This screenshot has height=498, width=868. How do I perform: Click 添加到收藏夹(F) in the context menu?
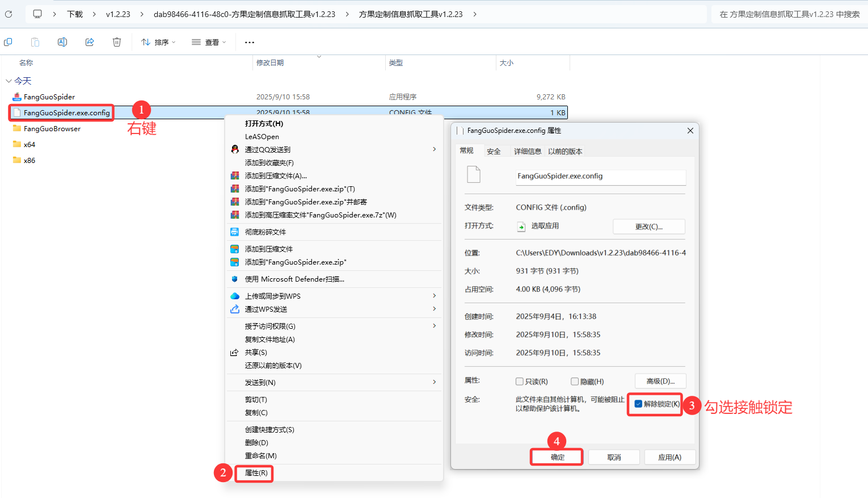click(x=269, y=163)
